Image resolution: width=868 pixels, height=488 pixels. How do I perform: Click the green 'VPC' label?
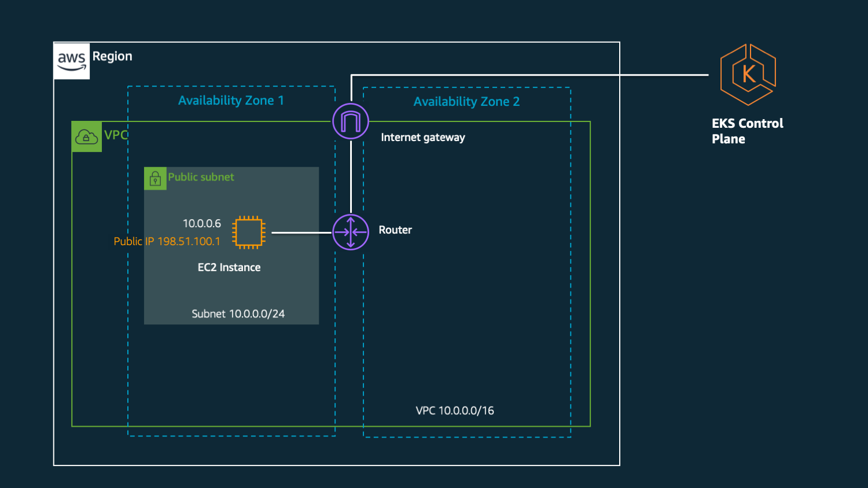tap(116, 135)
